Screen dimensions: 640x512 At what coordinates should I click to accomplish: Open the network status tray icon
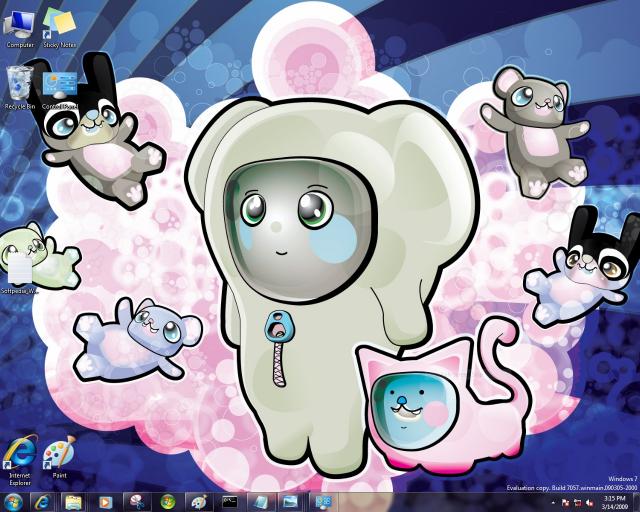coord(577,501)
